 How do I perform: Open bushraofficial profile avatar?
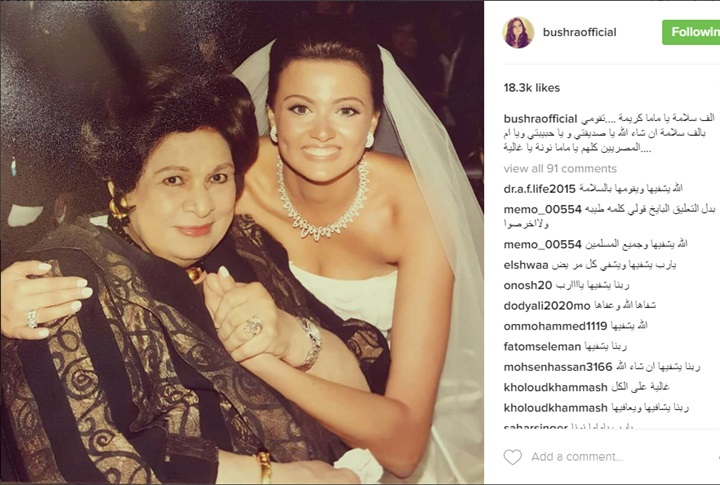(x=518, y=32)
